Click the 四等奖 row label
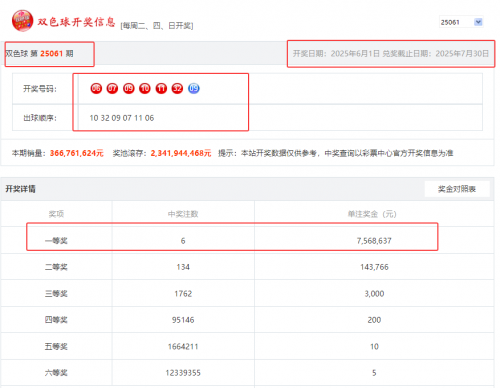500x388 pixels. (56, 320)
